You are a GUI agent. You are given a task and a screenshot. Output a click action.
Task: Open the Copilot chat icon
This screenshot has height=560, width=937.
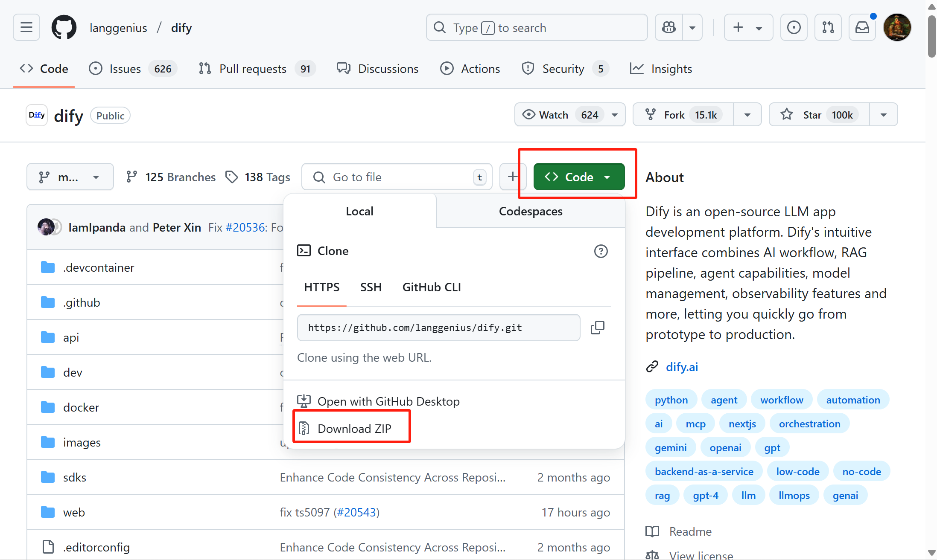coord(669,28)
